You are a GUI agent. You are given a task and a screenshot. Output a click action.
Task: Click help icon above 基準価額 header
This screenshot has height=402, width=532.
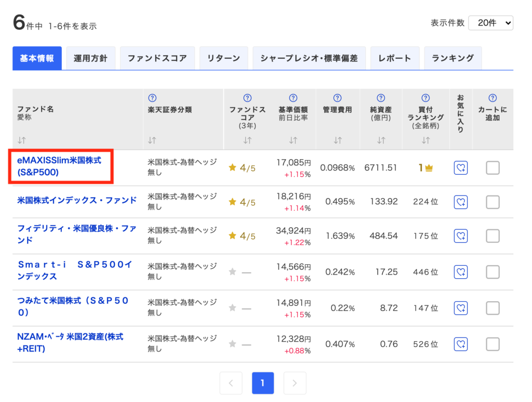pyautogui.click(x=293, y=98)
